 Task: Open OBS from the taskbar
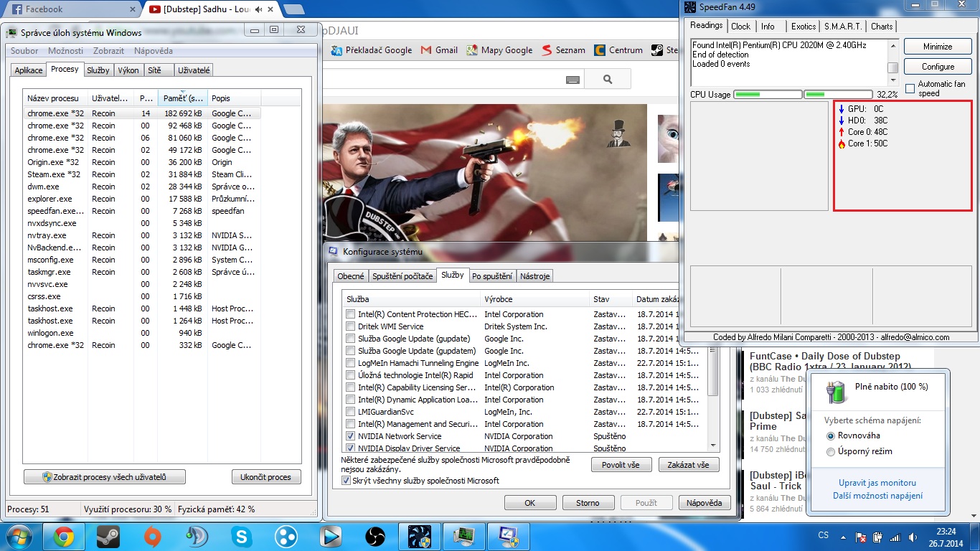(374, 536)
